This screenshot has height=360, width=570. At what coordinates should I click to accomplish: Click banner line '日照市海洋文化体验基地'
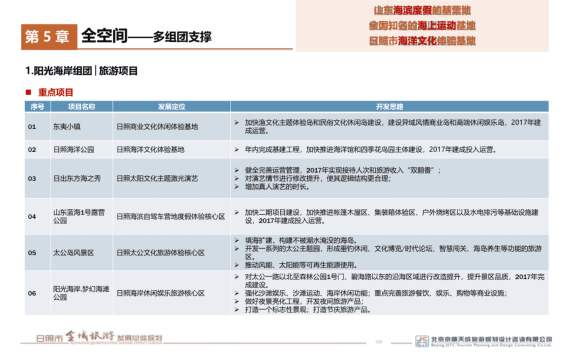point(422,41)
